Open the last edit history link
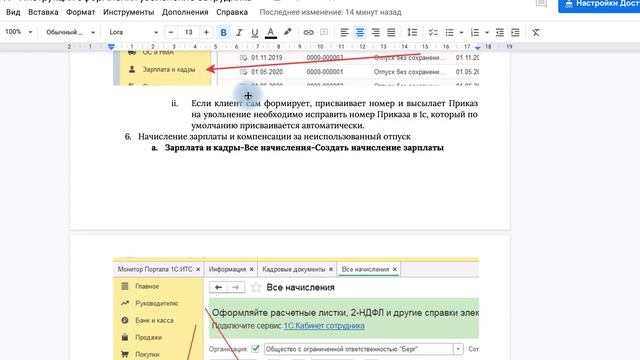Image resolution: width=640 pixels, height=360 pixels. 331,12
